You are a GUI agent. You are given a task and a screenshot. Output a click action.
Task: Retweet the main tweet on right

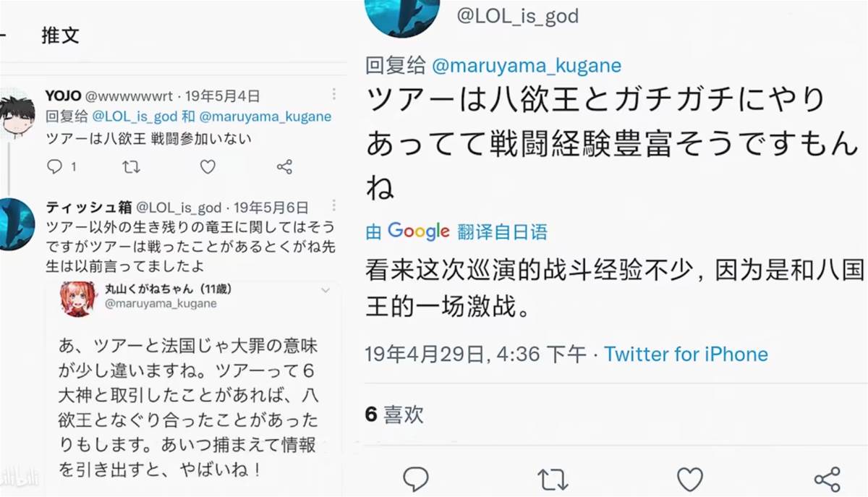[x=553, y=478]
